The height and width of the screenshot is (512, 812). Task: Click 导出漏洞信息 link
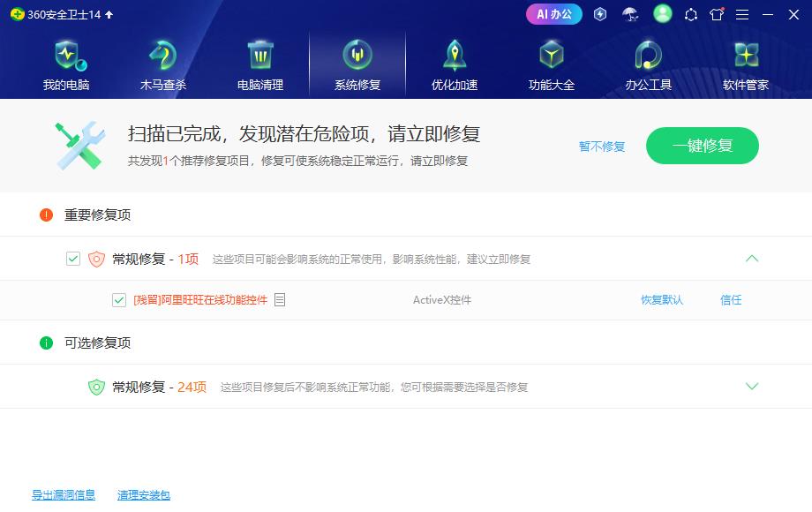click(64, 495)
